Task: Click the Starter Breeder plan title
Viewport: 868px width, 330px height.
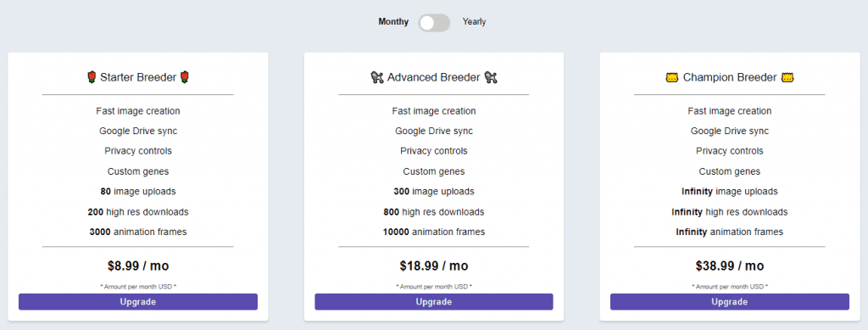Action: [138, 77]
